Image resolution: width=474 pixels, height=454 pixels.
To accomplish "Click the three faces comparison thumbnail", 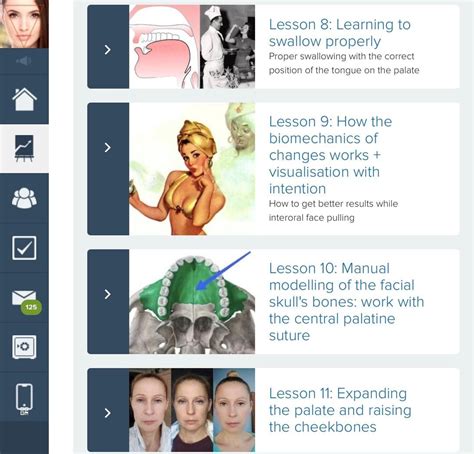I will click(x=192, y=410).
